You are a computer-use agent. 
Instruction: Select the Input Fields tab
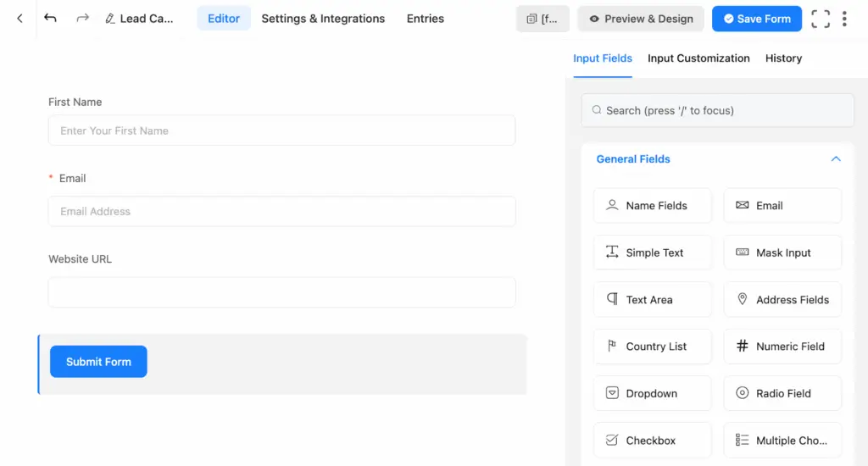(x=603, y=58)
